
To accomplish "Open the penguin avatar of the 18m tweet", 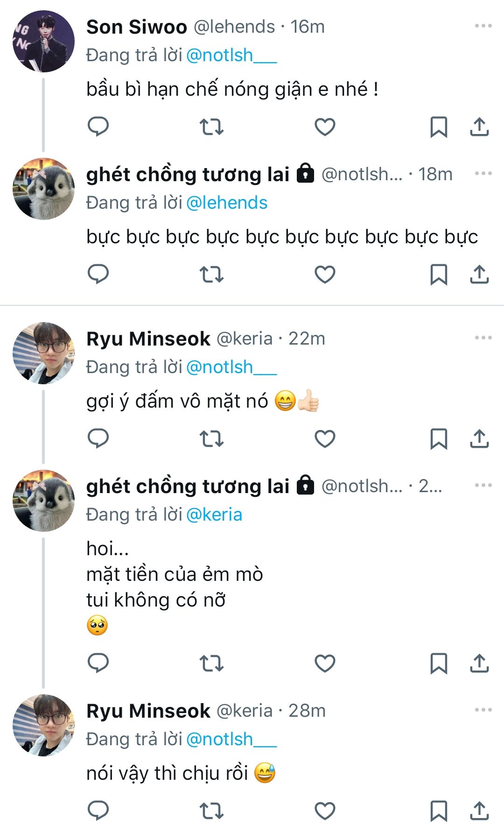I will point(43,189).
